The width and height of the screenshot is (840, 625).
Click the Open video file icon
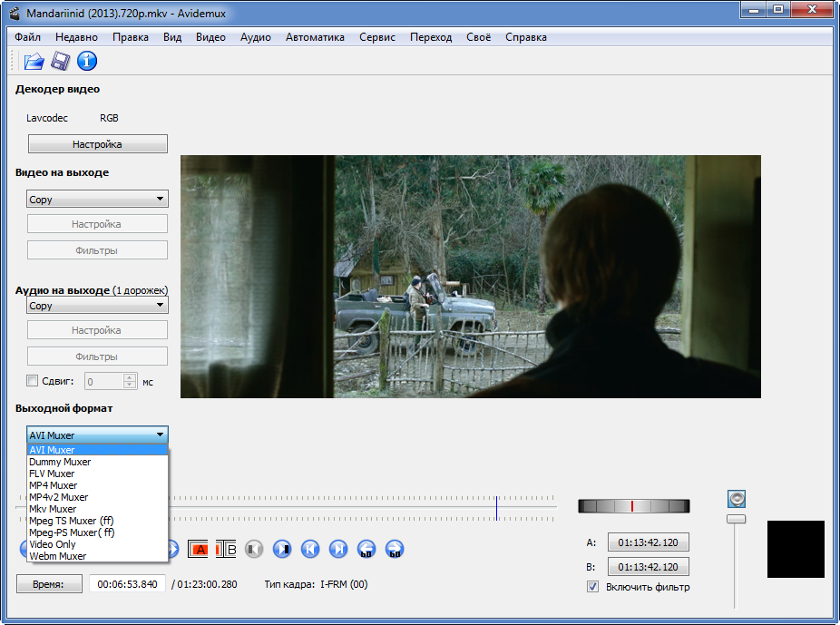point(34,62)
